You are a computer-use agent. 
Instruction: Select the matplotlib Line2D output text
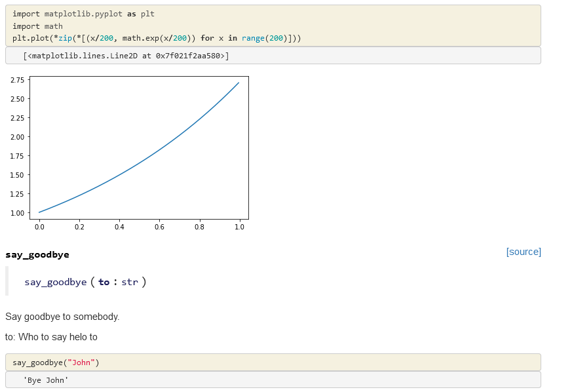(126, 56)
